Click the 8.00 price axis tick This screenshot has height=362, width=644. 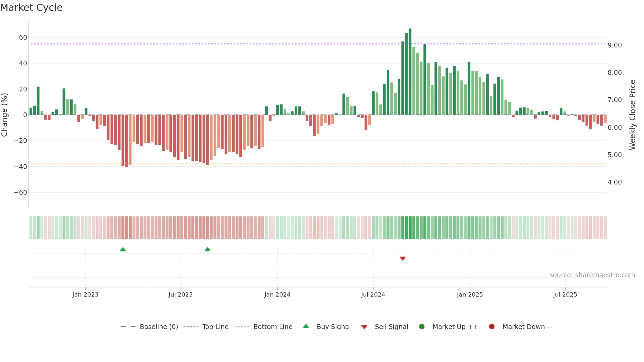[615, 73]
